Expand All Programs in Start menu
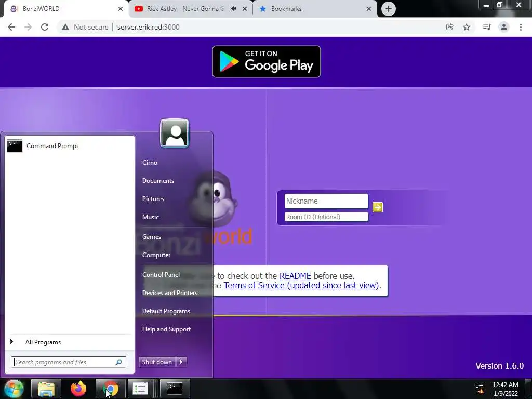532x399 pixels. 70,342
